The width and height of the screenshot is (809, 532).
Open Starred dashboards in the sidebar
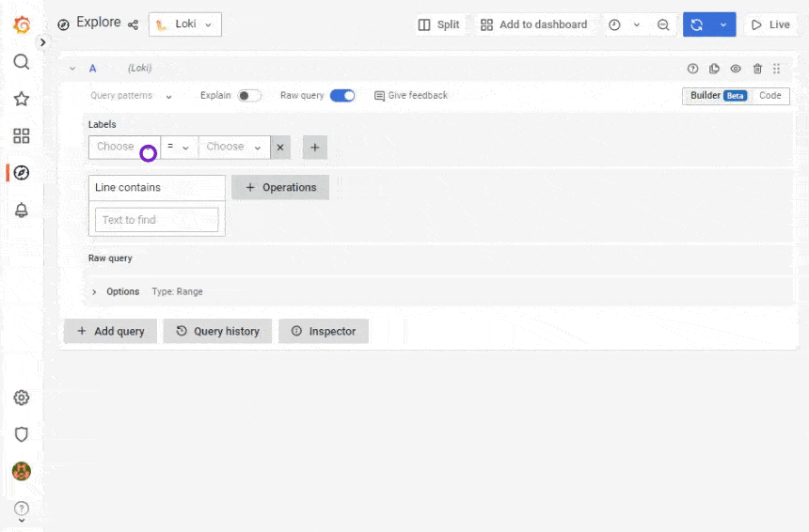[21, 99]
